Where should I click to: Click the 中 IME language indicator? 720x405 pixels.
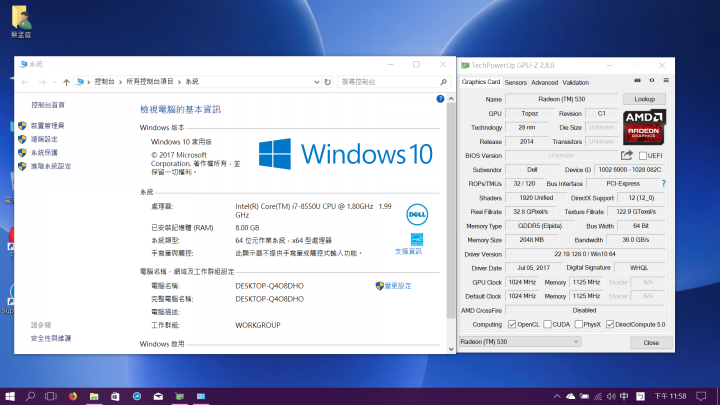(624, 396)
